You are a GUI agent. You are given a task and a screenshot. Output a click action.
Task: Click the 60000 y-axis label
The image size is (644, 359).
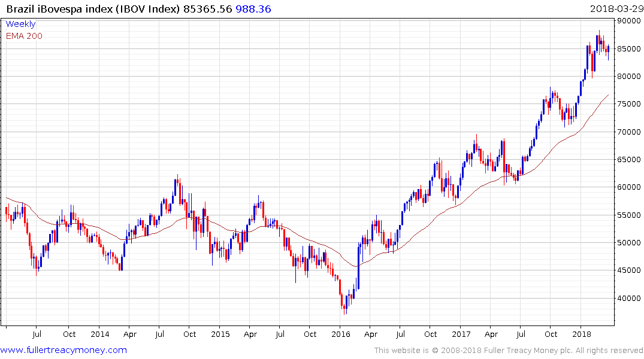(630, 187)
